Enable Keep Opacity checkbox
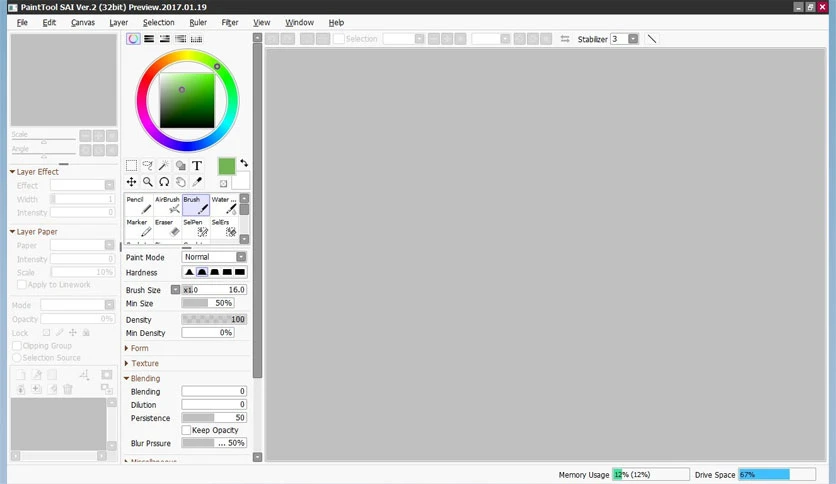Viewport: 836px width, 484px height. [186, 430]
